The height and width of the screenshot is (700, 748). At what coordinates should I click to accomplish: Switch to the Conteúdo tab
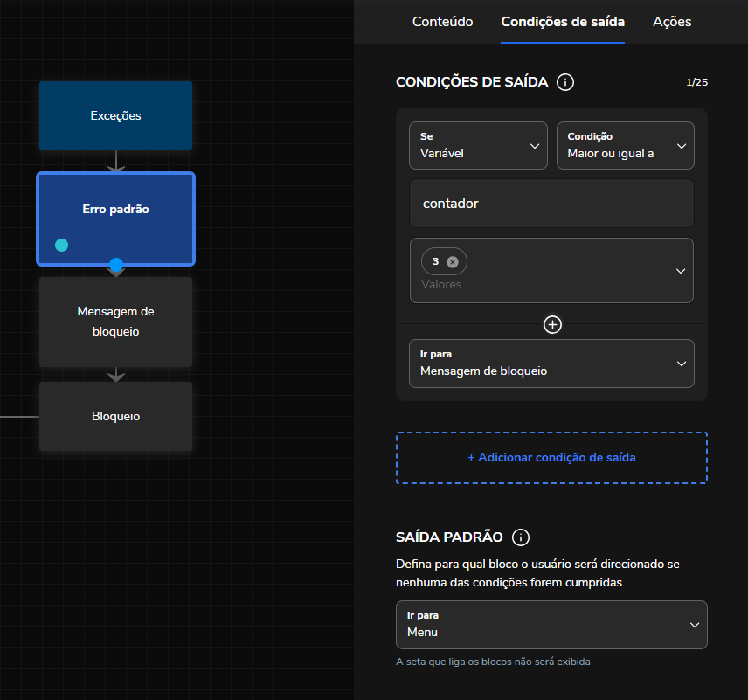click(x=443, y=22)
